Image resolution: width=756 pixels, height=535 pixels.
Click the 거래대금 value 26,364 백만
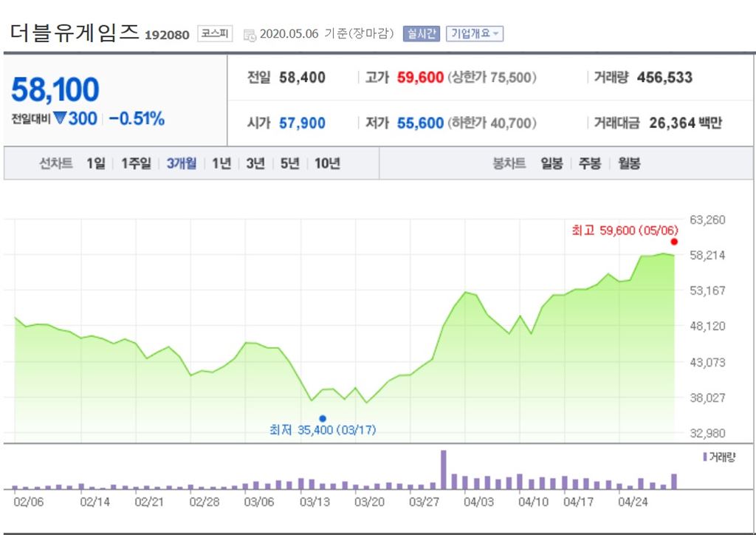point(685,123)
